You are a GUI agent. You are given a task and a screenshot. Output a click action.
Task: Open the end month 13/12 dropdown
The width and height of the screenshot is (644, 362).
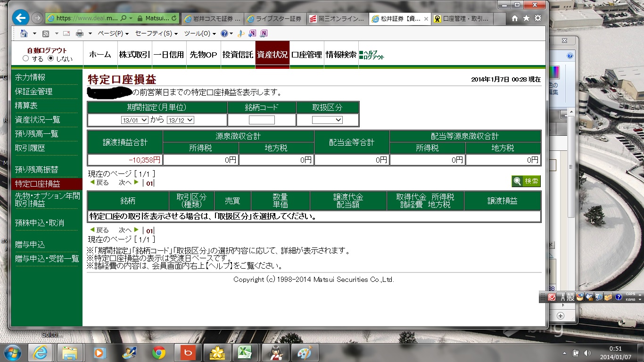[181, 120]
